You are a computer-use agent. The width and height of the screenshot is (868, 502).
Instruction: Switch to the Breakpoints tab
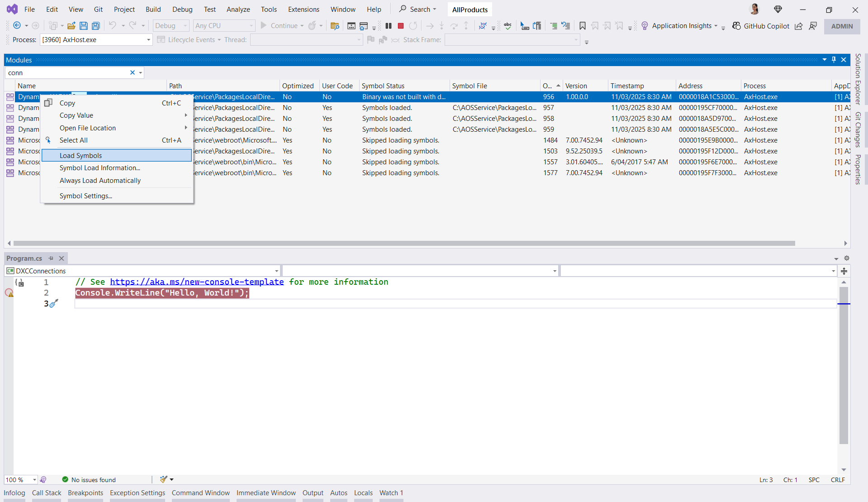tap(85, 493)
